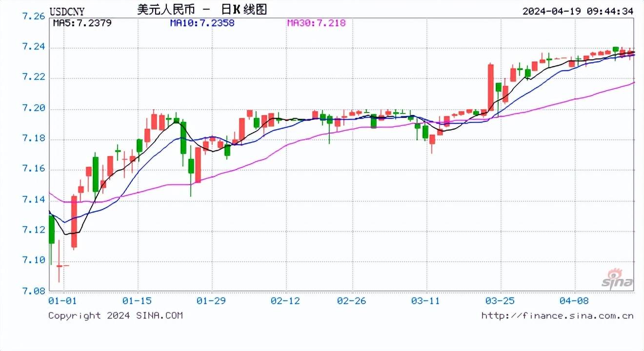Click the 7.08 price axis label
This screenshot has height=351, width=644.
[x=34, y=292]
